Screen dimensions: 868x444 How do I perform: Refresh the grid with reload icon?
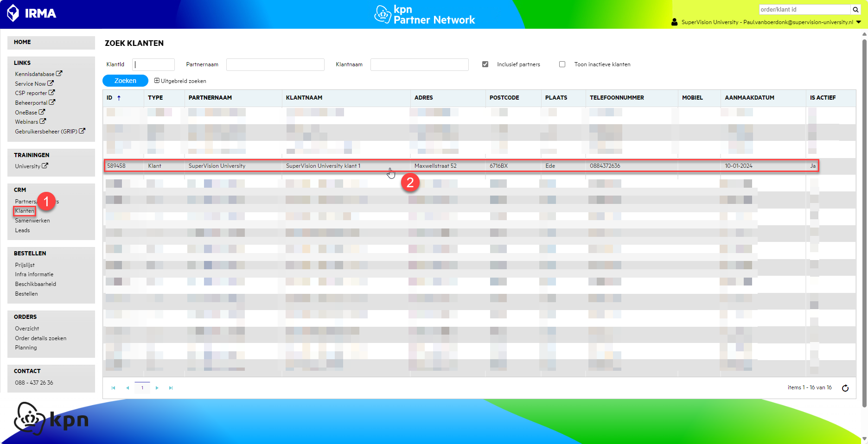[x=845, y=388]
